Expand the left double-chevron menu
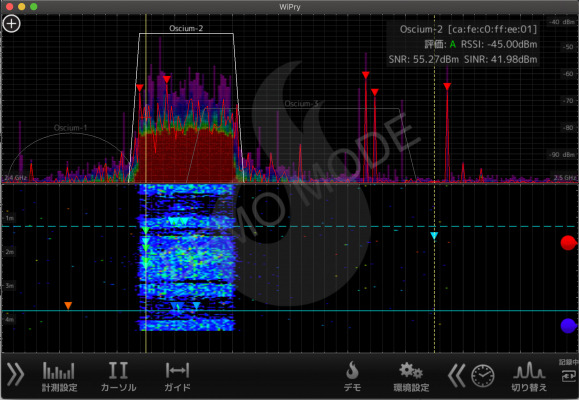 click(x=16, y=375)
